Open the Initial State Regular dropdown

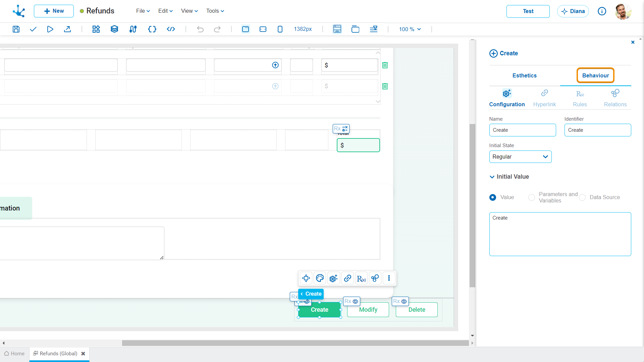click(520, 157)
